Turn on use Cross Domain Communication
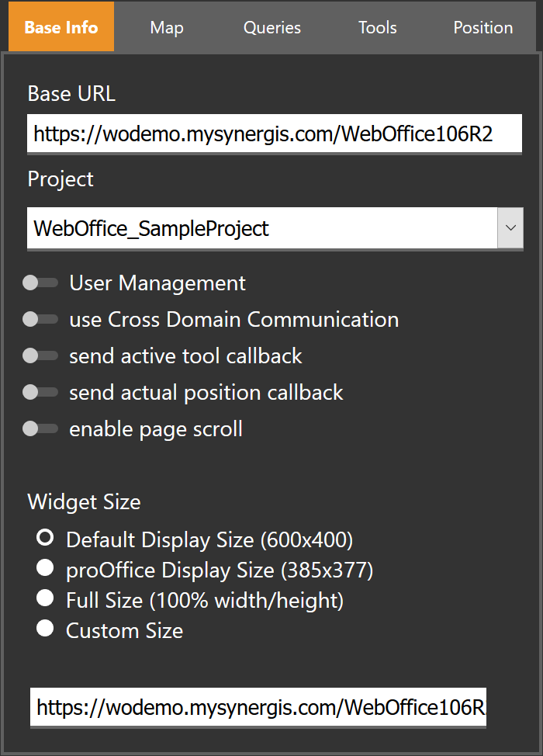The height and width of the screenshot is (756, 543). coord(40,319)
